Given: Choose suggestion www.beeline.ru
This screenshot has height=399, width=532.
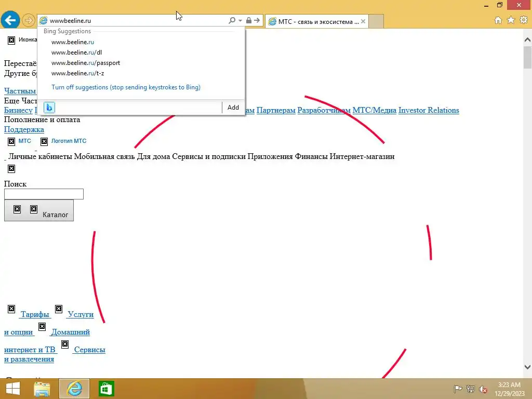Looking at the screenshot, I should pyautogui.click(x=73, y=42).
